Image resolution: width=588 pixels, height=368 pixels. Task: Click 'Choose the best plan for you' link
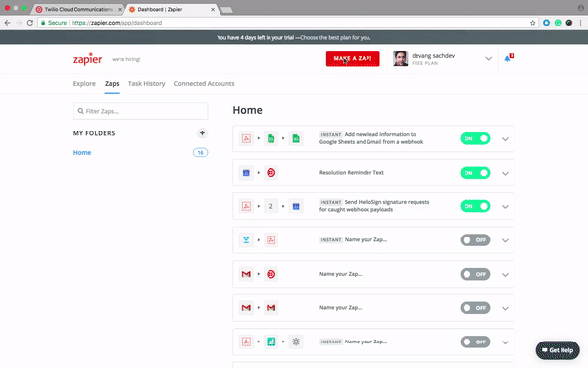pos(335,38)
